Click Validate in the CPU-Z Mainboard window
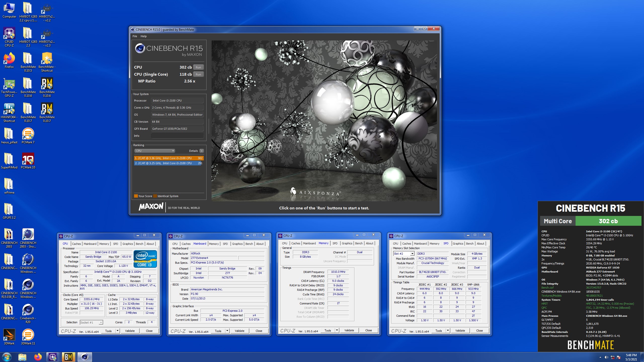This screenshot has width=644, height=362. tap(239, 331)
